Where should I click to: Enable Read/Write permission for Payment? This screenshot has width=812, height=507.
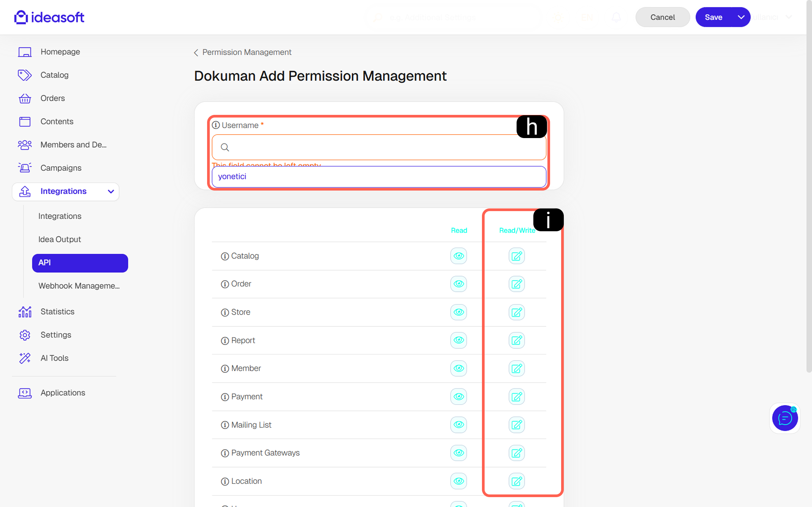[517, 397]
